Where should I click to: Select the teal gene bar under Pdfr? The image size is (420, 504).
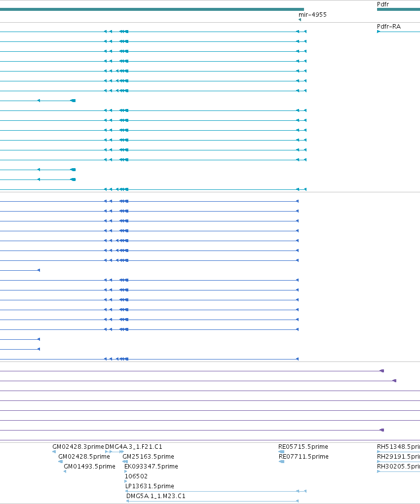(398, 9)
